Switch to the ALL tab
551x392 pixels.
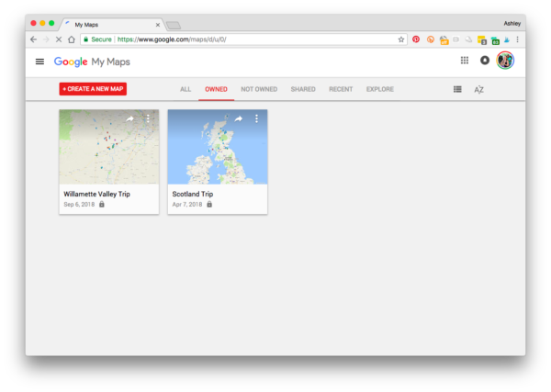pyautogui.click(x=186, y=89)
